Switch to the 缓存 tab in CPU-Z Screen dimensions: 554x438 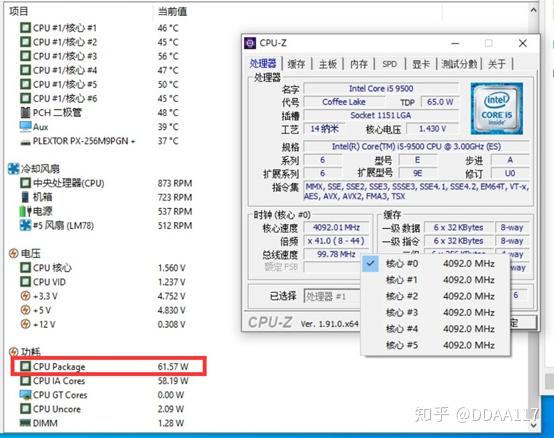[x=296, y=64]
